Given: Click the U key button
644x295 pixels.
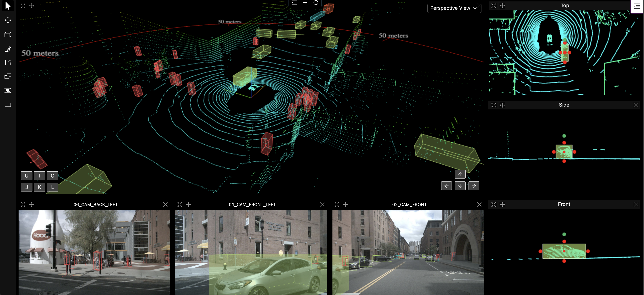Looking at the screenshot, I should point(26,176).
